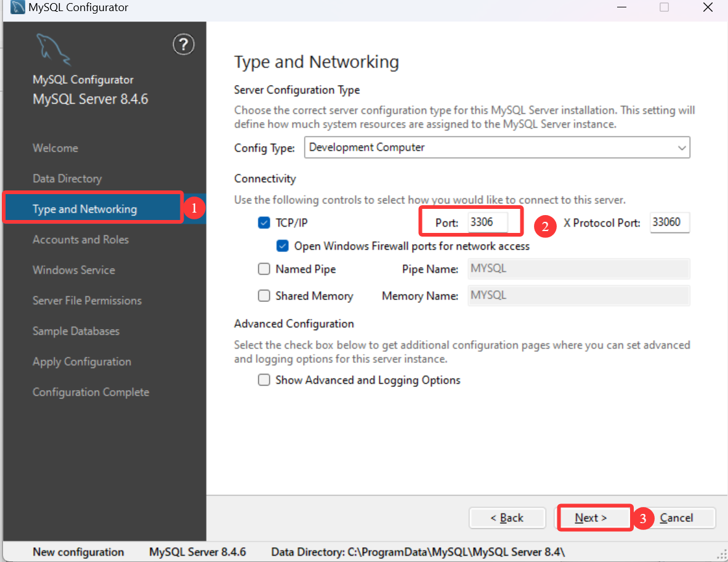
Task: Minimize the MySQL Configurator window
Action: 621,7
